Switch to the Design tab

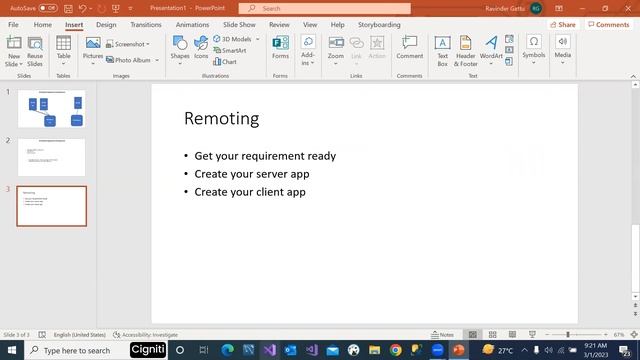106,24
